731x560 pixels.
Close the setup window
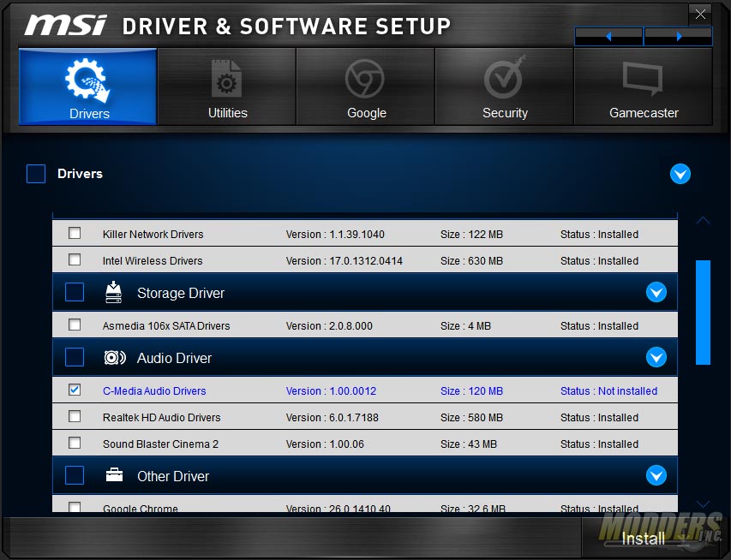(700, 15)
